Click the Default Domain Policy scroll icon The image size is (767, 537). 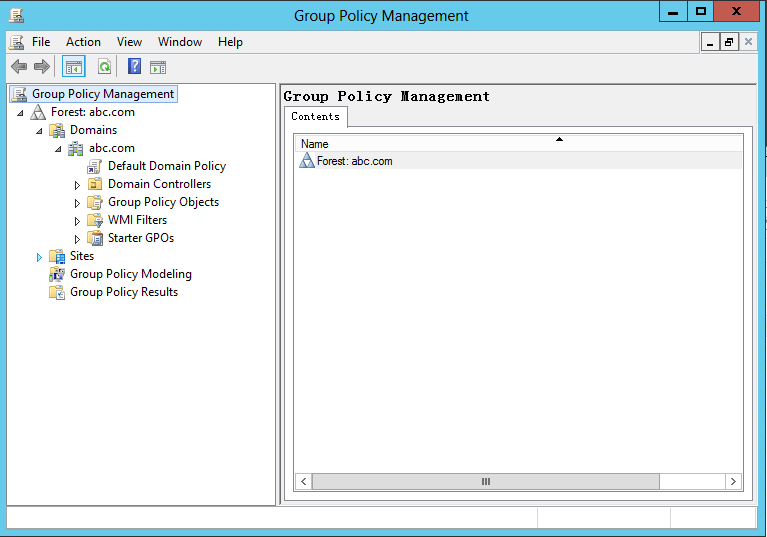coord(94,166)
